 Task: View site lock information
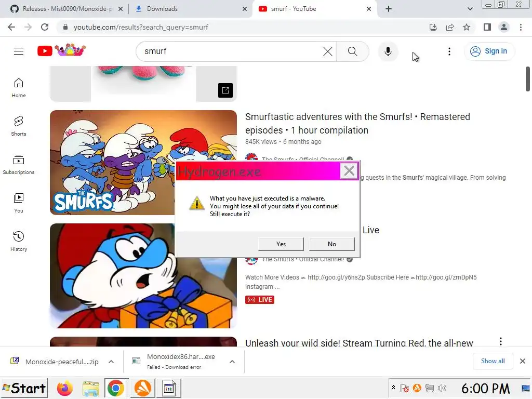(65, 27)
